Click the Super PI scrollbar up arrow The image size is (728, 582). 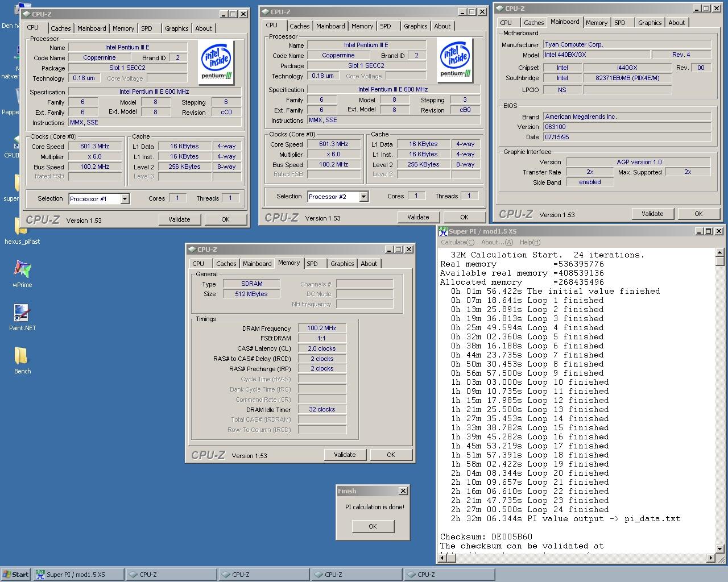tap(719, 253)
